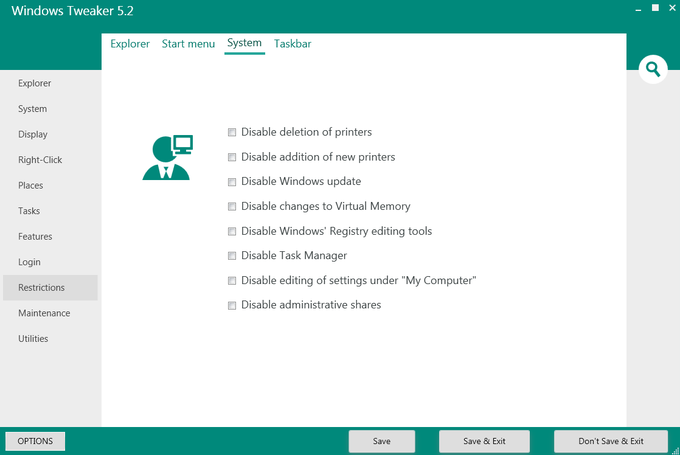Close the Windows Tweaker window

672,8
